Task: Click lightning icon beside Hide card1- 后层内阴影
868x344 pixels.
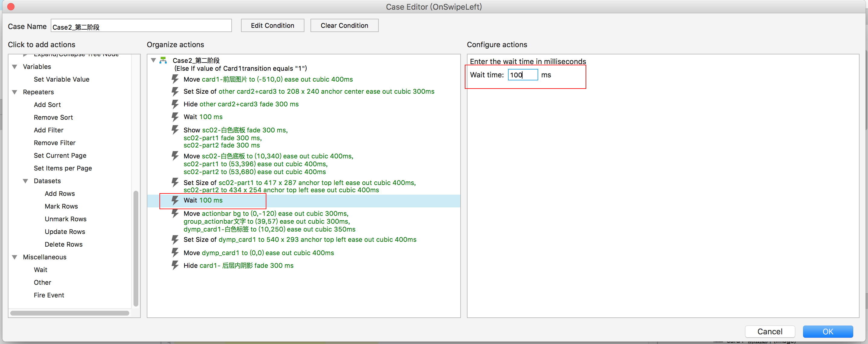Action: pyautogui.click(x=175, y=265)
